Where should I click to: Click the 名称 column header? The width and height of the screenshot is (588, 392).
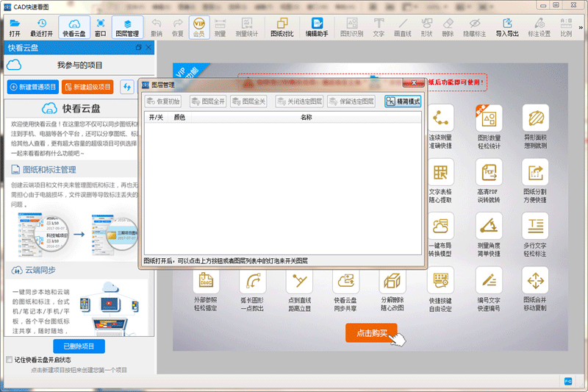click(306, 117)
